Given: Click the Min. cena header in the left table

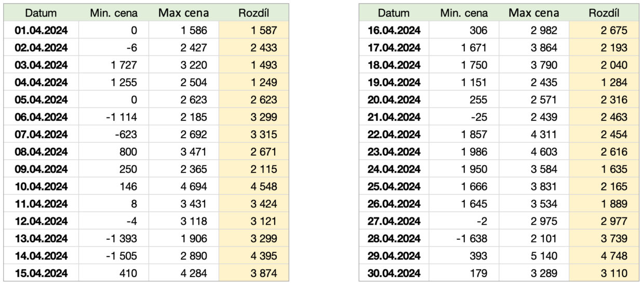Looking at the screenshot, I should (114, 13).
